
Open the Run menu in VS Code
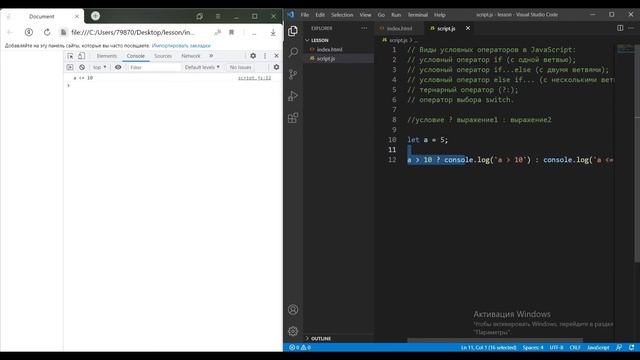click(x=396, y=15)
